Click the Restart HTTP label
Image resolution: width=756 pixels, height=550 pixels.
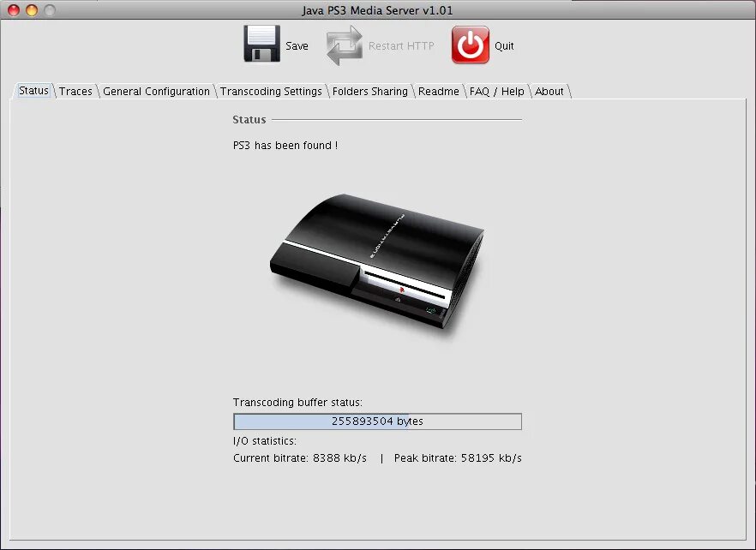401,45
